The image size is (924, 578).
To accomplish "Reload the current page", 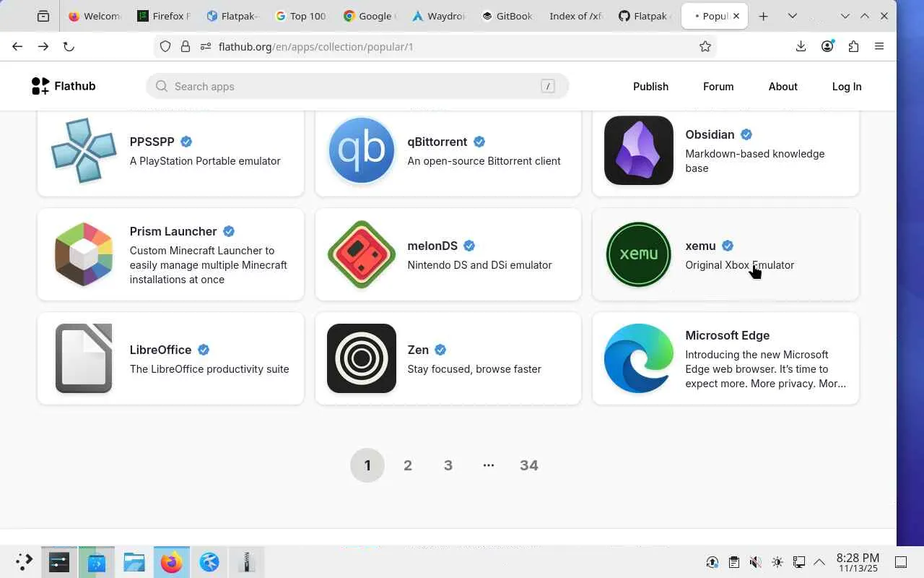I will click(x=69, y=46).
